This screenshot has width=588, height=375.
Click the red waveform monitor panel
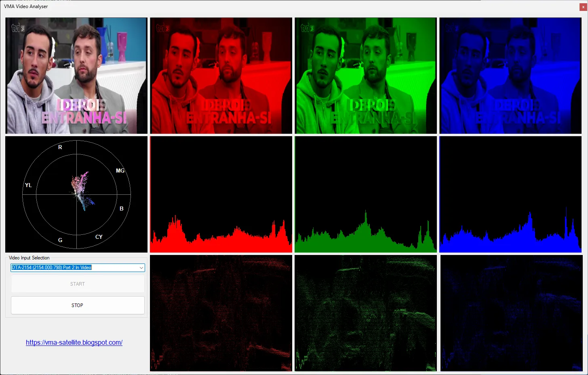221,313
